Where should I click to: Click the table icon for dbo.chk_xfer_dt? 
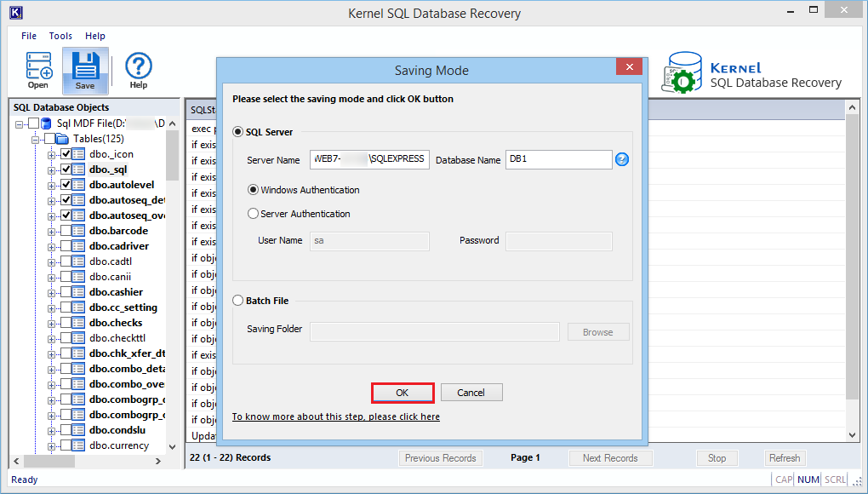78,353
